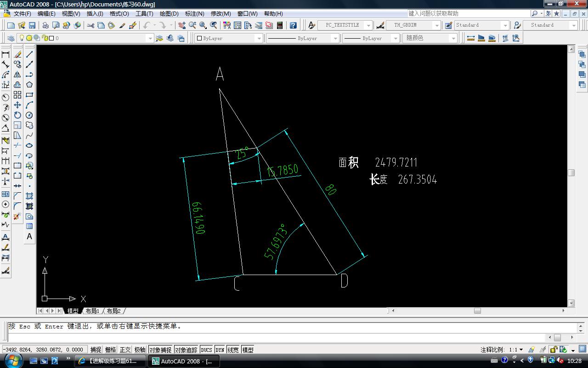Viewport: 588px width, 368px height.
Task: Create a new drawing with QNew icon
Action: pos(11,25)
